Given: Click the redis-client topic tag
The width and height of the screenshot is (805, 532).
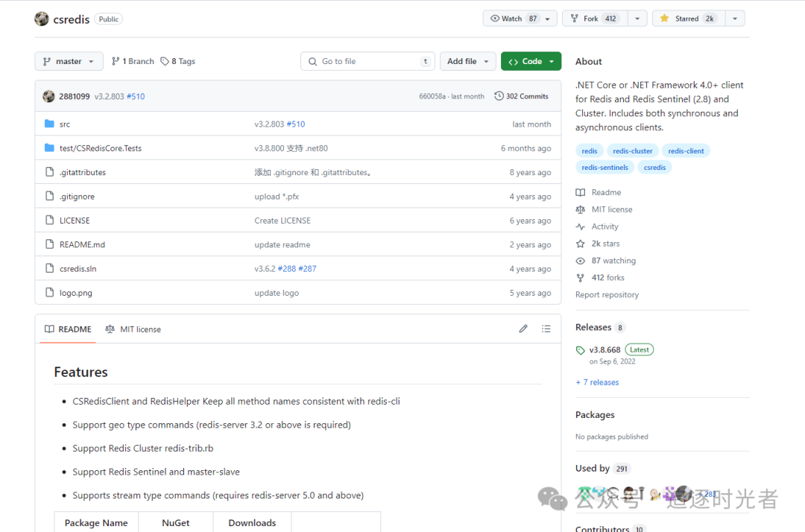Looking at the screenshot, I should coord(686,151).
